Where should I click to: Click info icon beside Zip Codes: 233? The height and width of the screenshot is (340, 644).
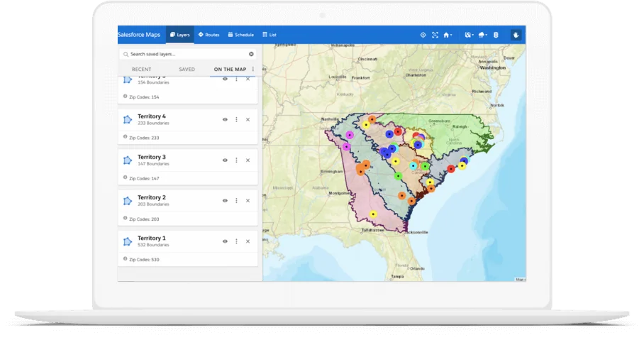tap(126, 137)
